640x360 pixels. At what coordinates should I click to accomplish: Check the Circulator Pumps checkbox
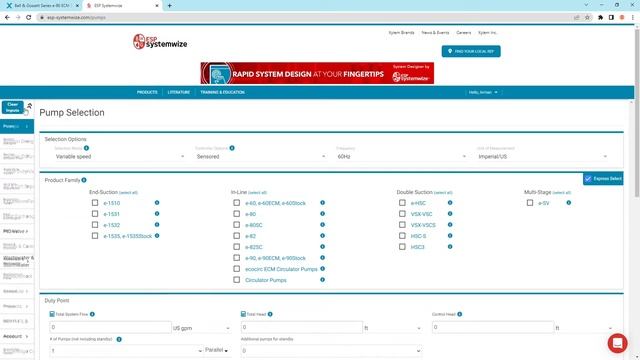pyautogui.click(x=236, y=280)
